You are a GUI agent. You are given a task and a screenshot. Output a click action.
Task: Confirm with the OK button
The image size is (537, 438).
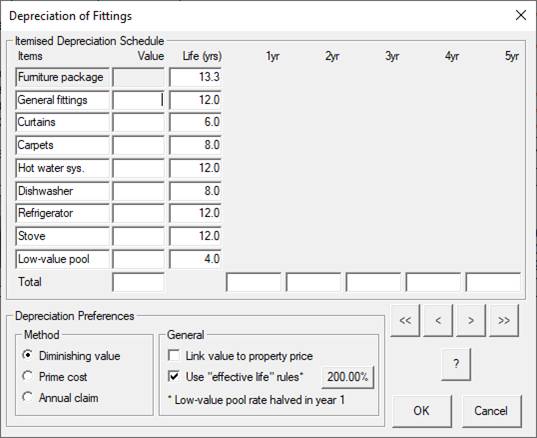tap(422, 411)
